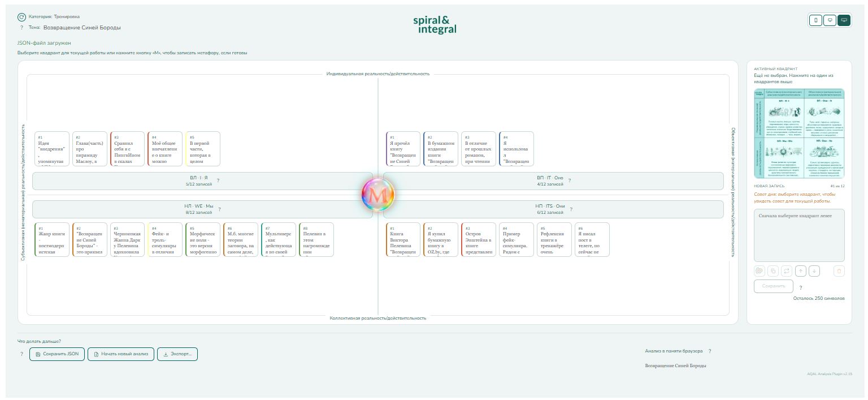Click AQAL Analysis Plugin v2.15 version text
The image size is (868, 400).
[x=830, y=374]
